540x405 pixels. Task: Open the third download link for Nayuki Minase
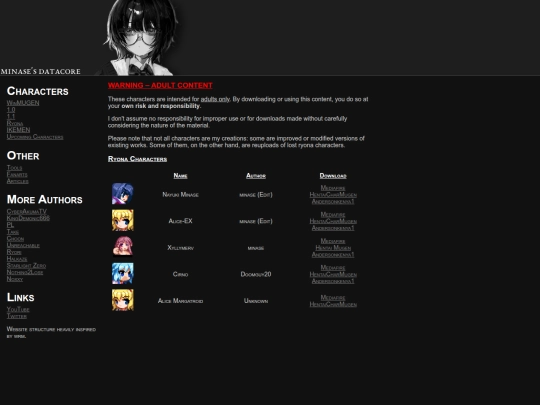[x=333, y=201]
